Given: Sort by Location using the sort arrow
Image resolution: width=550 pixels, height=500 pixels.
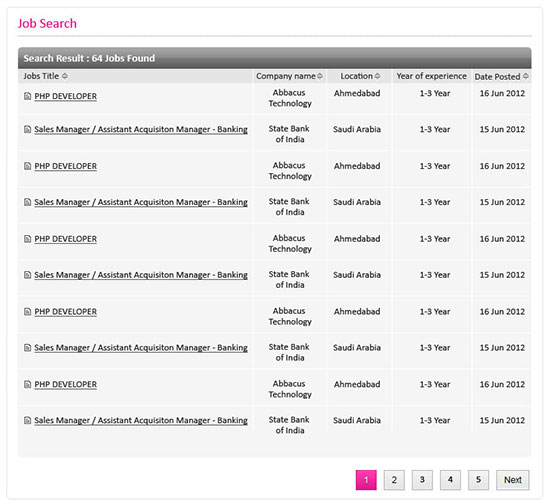Looking at the screenshot, I should coord(377,76).
